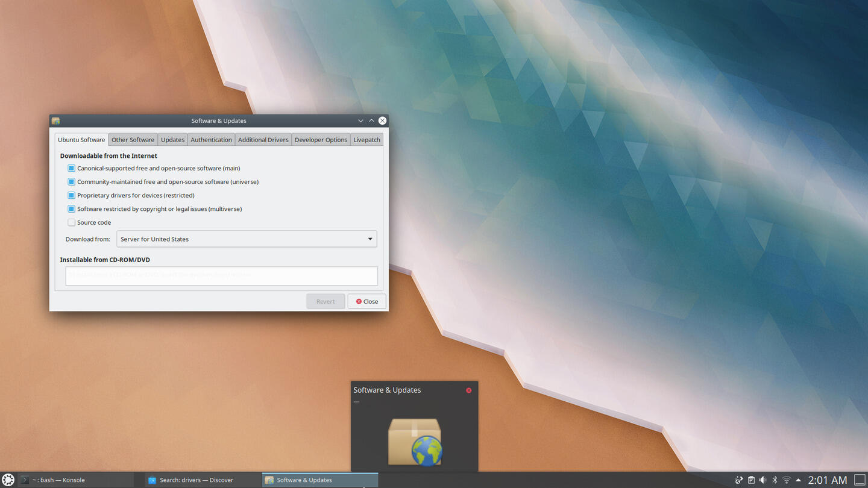
Task: Open the Bluetooth tray icon
Action: tap(775, 480)
